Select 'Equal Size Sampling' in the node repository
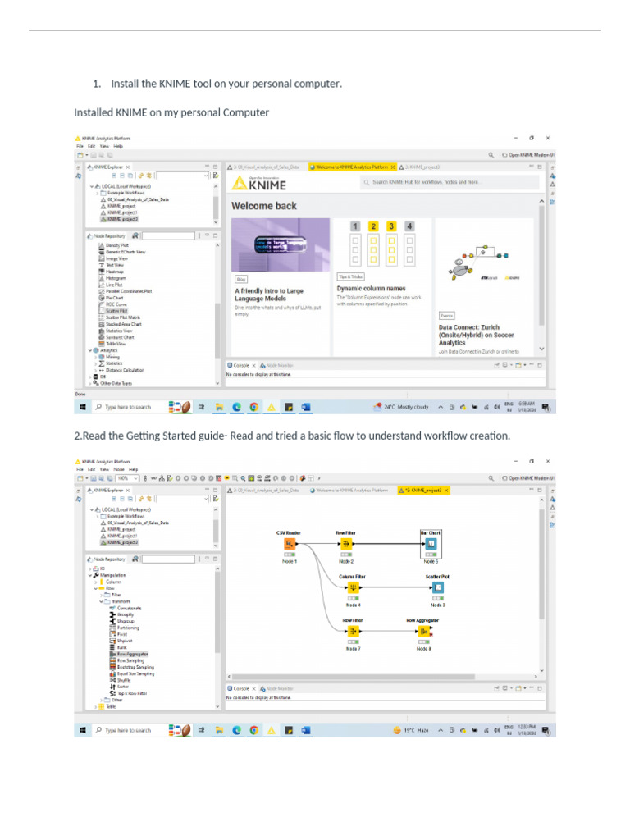Screen dimensions: 630x840 tap(135, 673)
